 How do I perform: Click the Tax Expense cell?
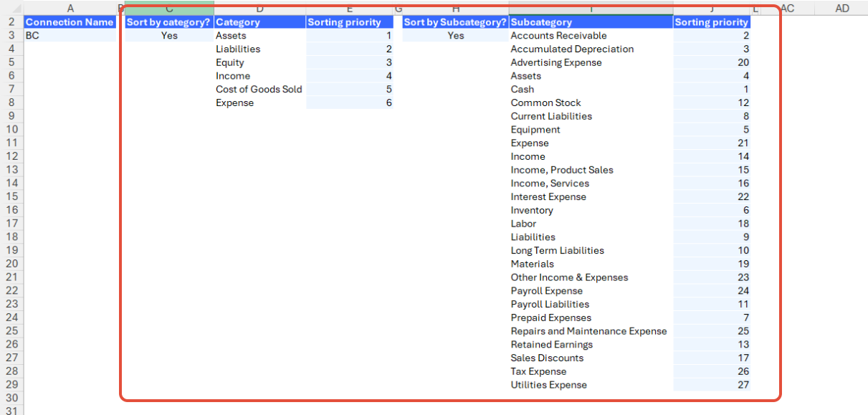point(591,371)
